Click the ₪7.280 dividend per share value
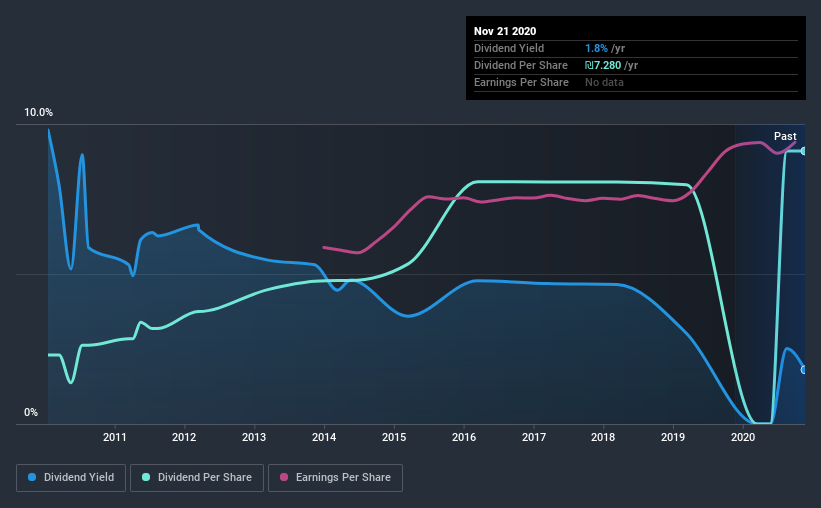 point(603,65)
